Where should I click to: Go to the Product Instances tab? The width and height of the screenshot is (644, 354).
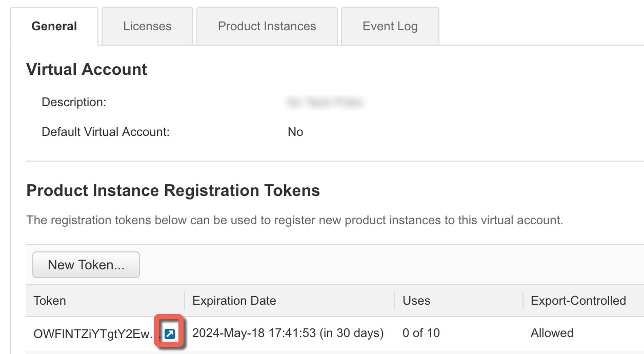(267, 26)
